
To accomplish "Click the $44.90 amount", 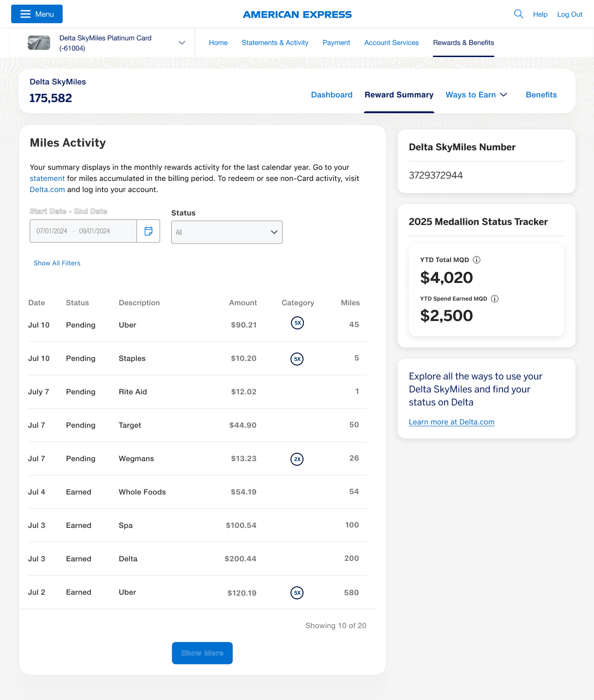I will [243, 425].
